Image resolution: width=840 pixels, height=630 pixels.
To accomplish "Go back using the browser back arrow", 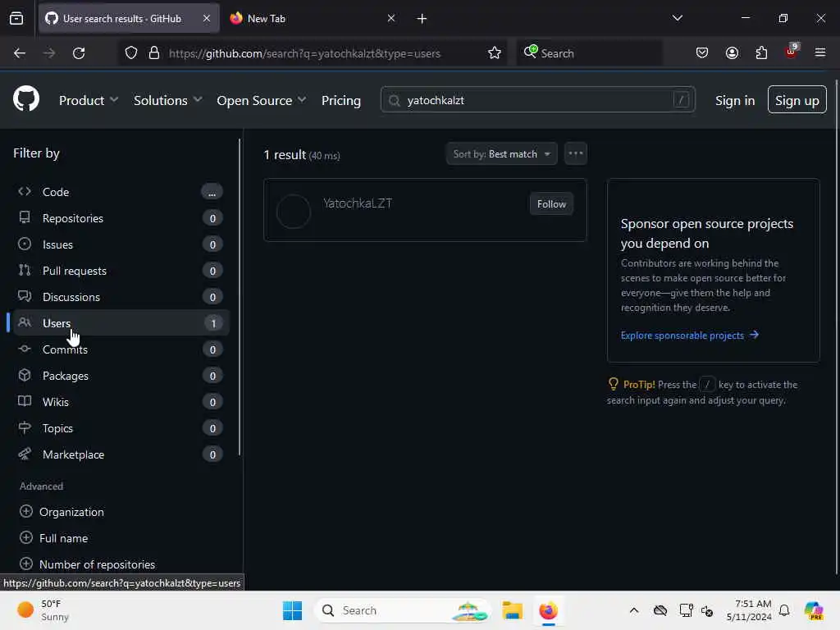I will click(x=20, y=53).
